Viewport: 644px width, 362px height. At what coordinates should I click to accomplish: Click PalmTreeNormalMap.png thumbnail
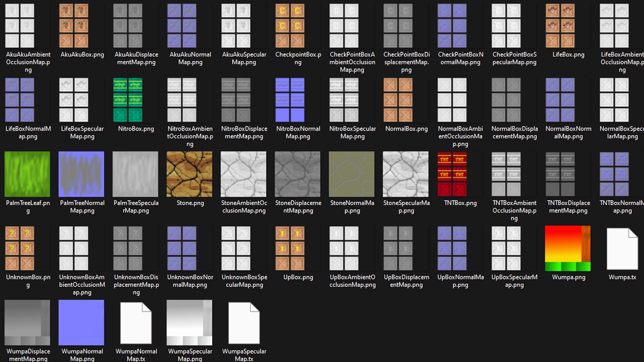[81, 174]
